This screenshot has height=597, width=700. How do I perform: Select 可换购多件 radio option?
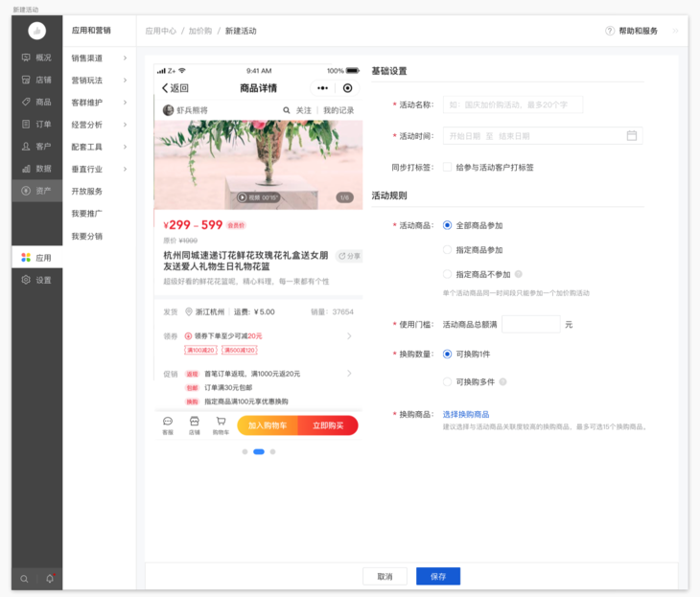point(448,381)
